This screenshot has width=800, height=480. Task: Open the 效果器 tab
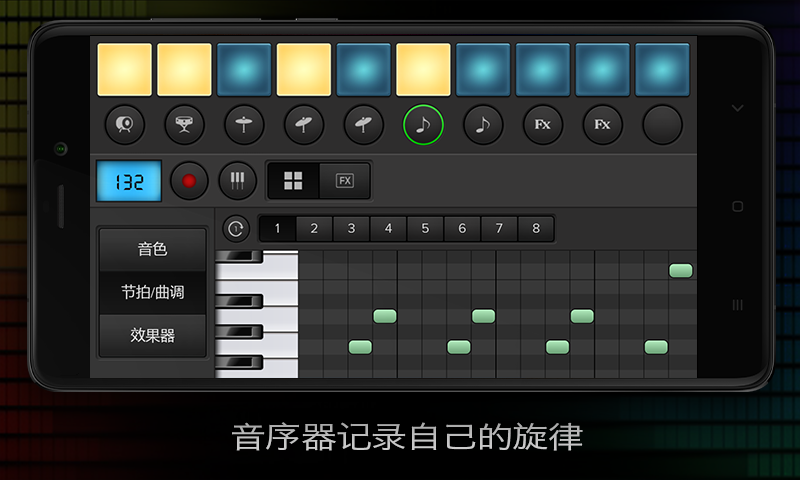[153, 336]
